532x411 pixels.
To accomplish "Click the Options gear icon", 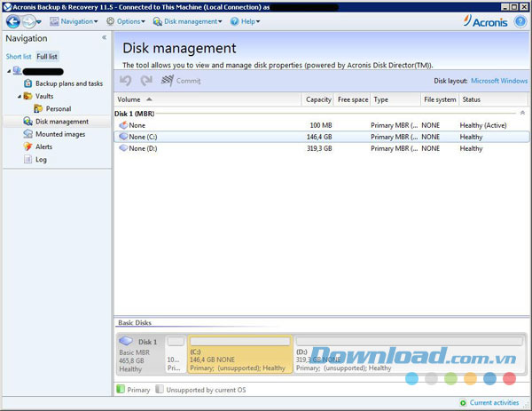I will (110, 21).
